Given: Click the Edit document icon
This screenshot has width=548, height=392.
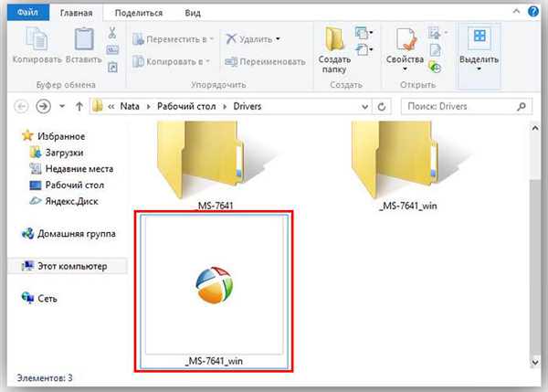Looking at the screenshot, I should pos(436,50).
